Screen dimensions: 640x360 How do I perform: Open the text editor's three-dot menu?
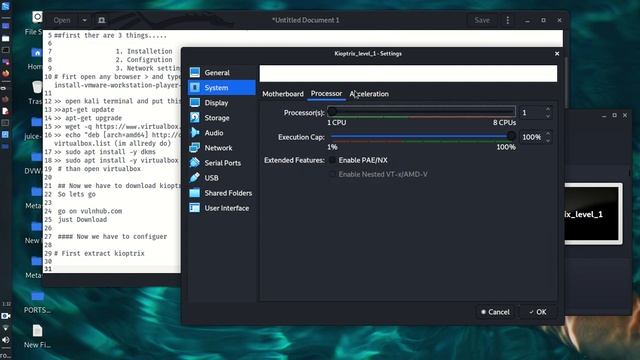pos(507,20)
